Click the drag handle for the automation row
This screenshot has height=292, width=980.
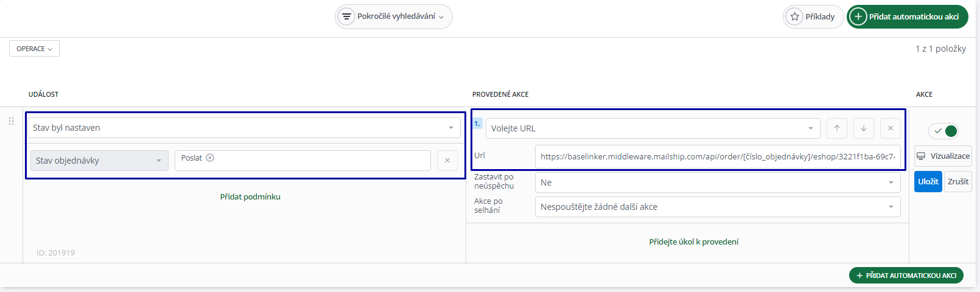(x=11, y=121)
